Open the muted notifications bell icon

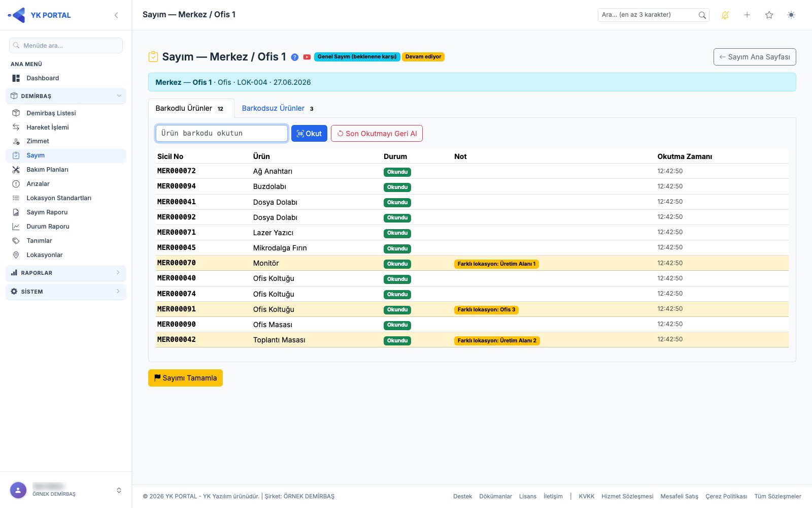tap(725, 15)
